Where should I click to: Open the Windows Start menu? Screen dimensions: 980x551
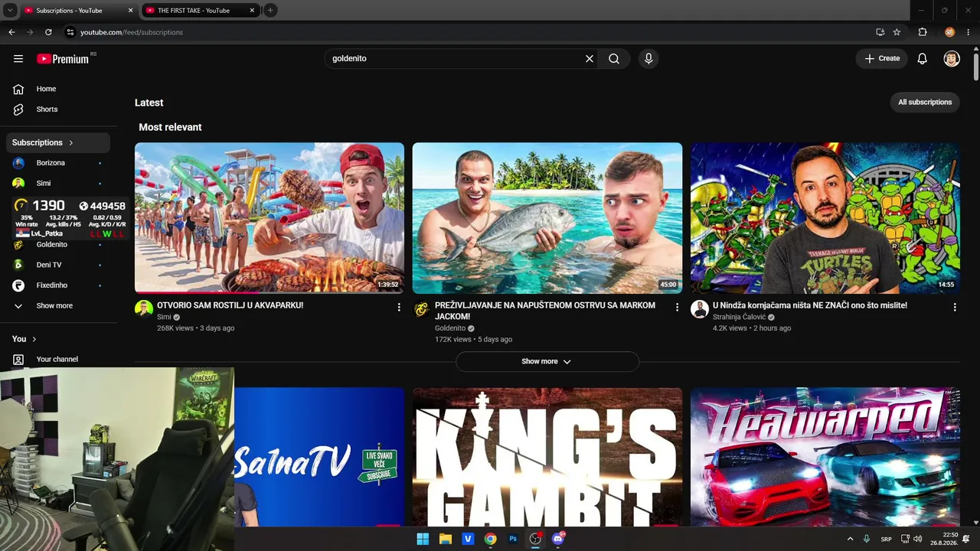[423, 539]
